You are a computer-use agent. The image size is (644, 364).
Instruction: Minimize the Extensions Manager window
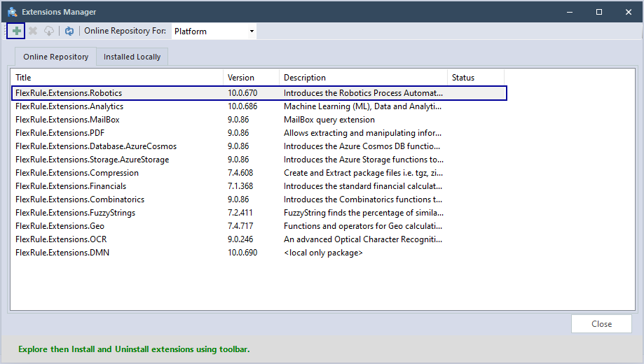(570, 12)
